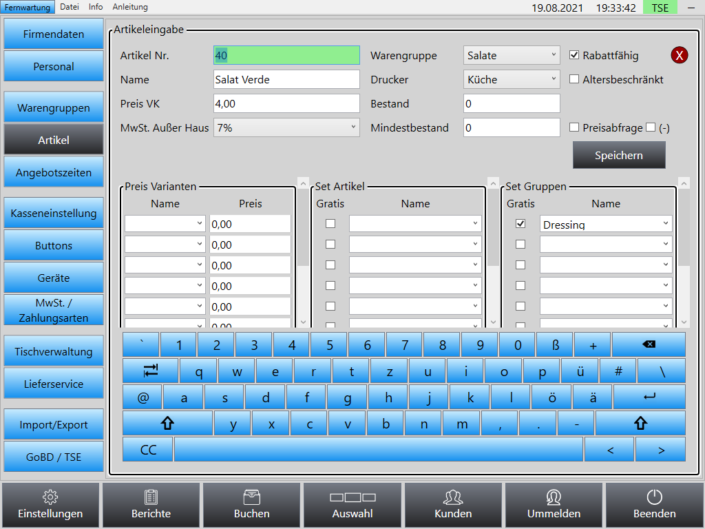The image size is (705, 529).
Task: Open third Set Artikel name dropdown
Action: (415, 265)
